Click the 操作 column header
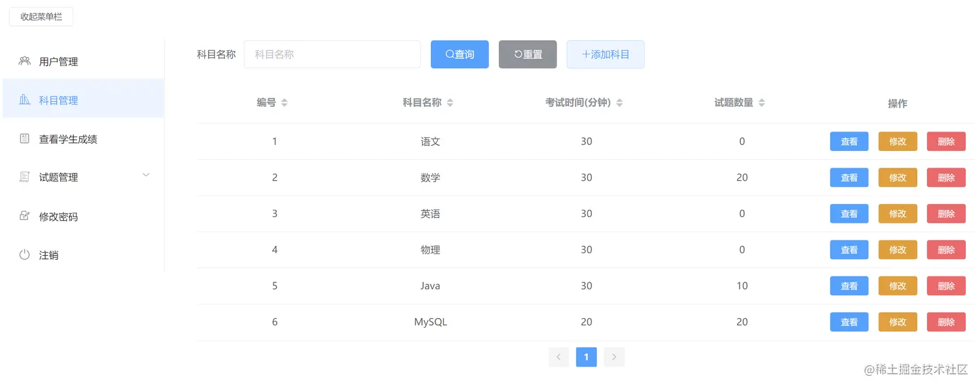980x388 pixels. (898, 104)
